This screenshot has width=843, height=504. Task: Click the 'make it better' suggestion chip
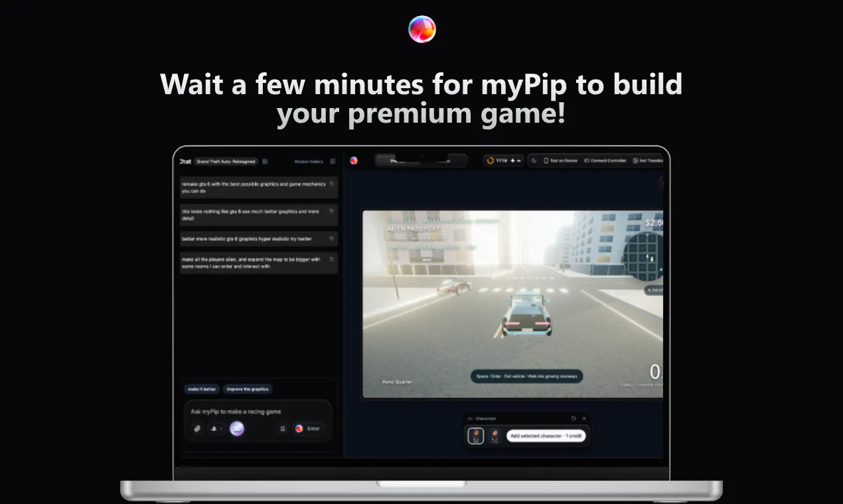coord(202,389)
